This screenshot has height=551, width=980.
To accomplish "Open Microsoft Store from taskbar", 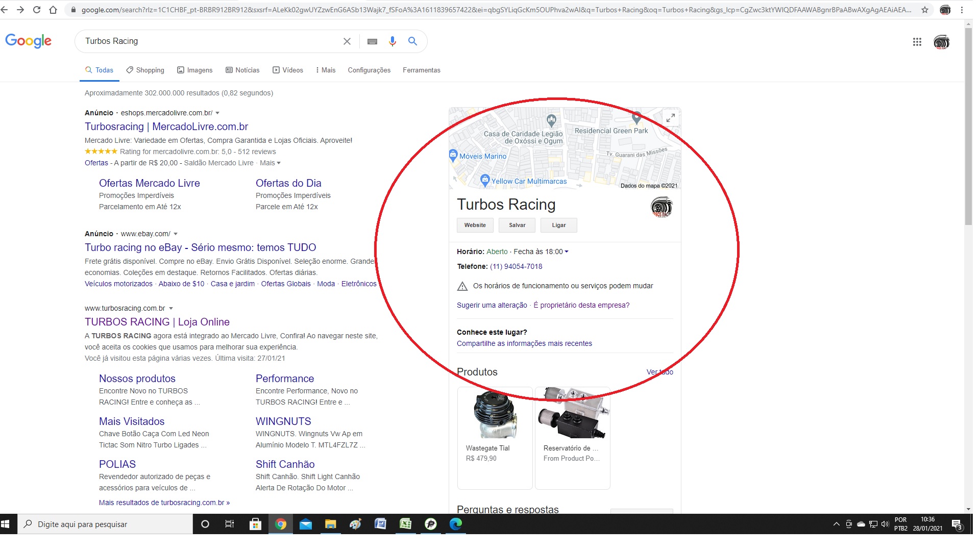I will tap(255, 524).
